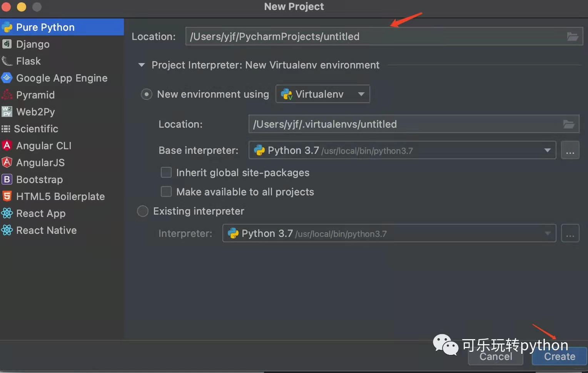588x373 pixels.
Task: Choose Flask project type
Action: [62, 61]
